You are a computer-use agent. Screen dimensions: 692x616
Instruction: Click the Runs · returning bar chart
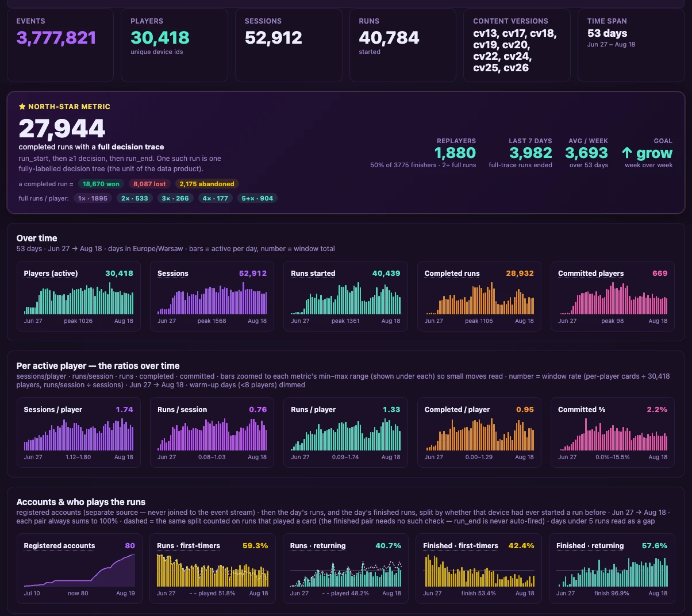346,571
